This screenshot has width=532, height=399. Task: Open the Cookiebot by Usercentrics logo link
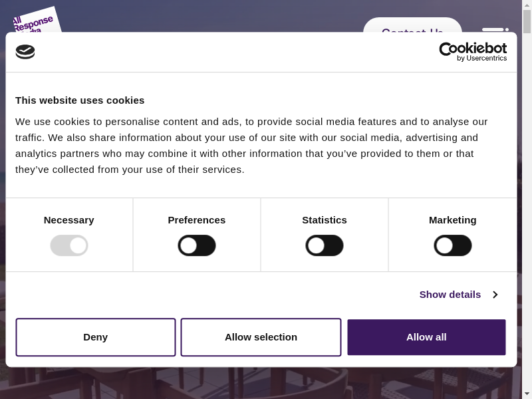tap(473, 52)
